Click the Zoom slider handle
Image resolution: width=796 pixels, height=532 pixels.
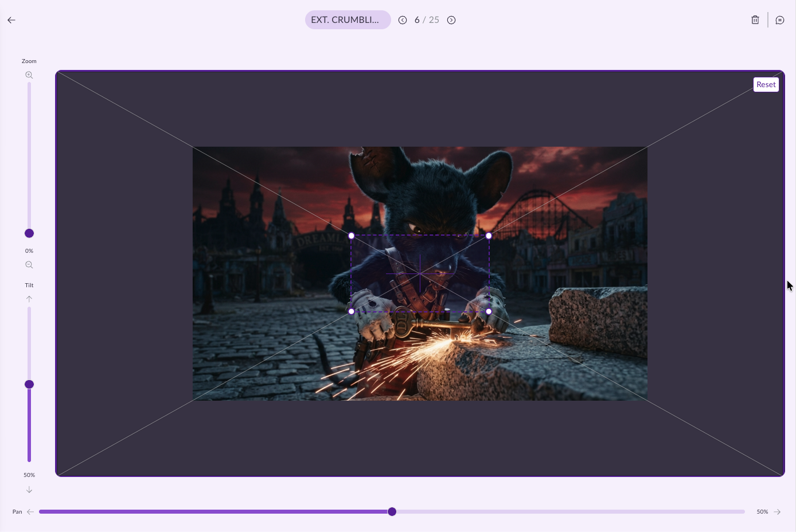tap(29, 233)
